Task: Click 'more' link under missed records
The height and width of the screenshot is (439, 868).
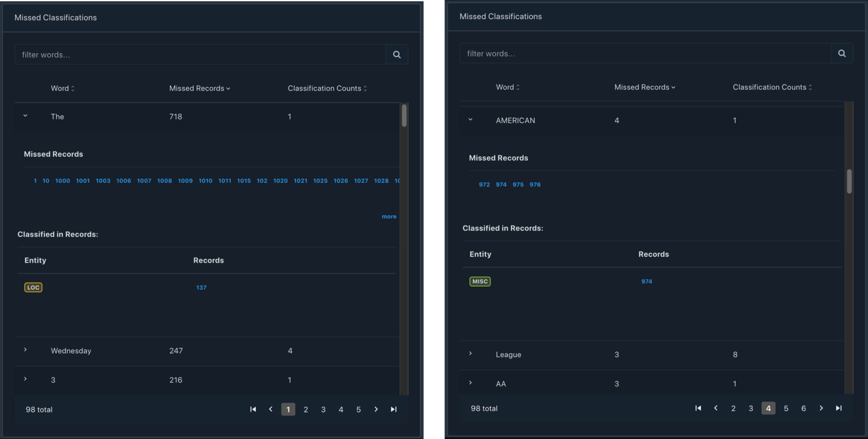Action: pos(389,217)
